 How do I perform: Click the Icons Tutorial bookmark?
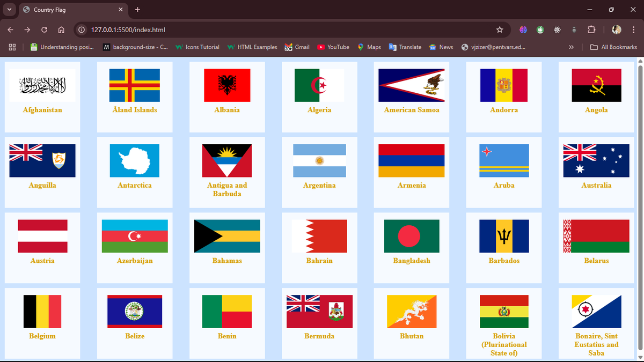(197, 47)
